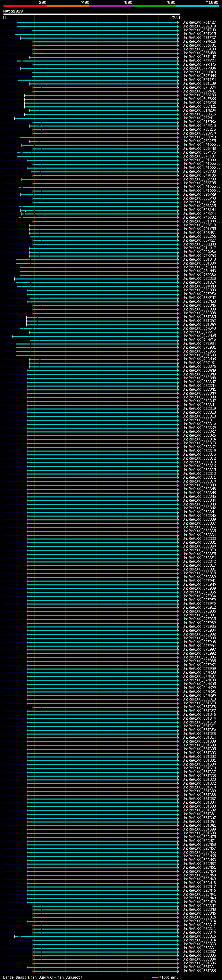The height and width of the screenshot is (980, 222).
Task: Select the UniRef100_B9WHM3 label
Action: pyautogui.click(x=199, y=286)
